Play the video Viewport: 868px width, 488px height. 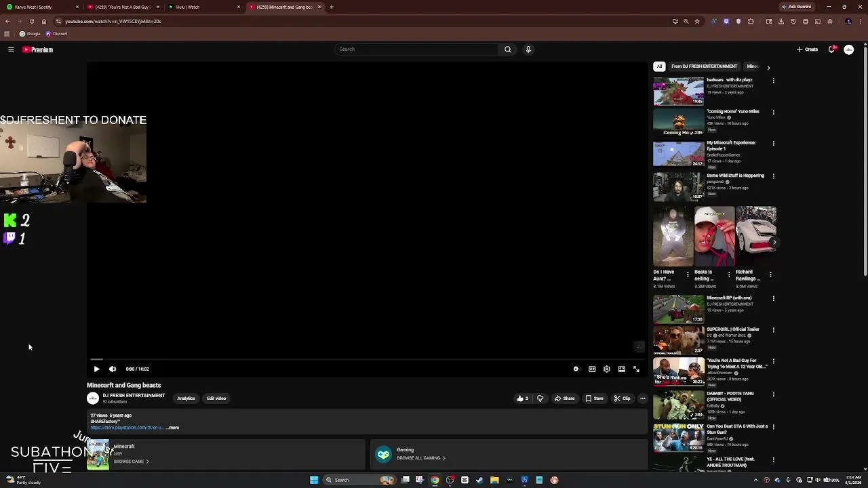point(96,369)
